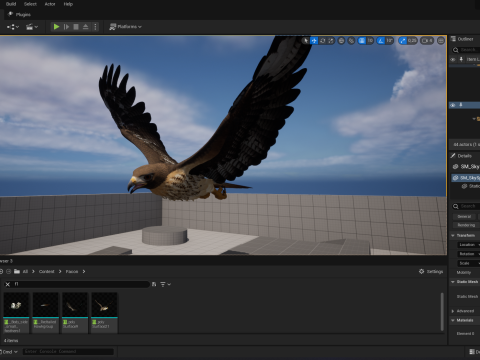Open rotation snap value 10° dropdown

(389, 41)
